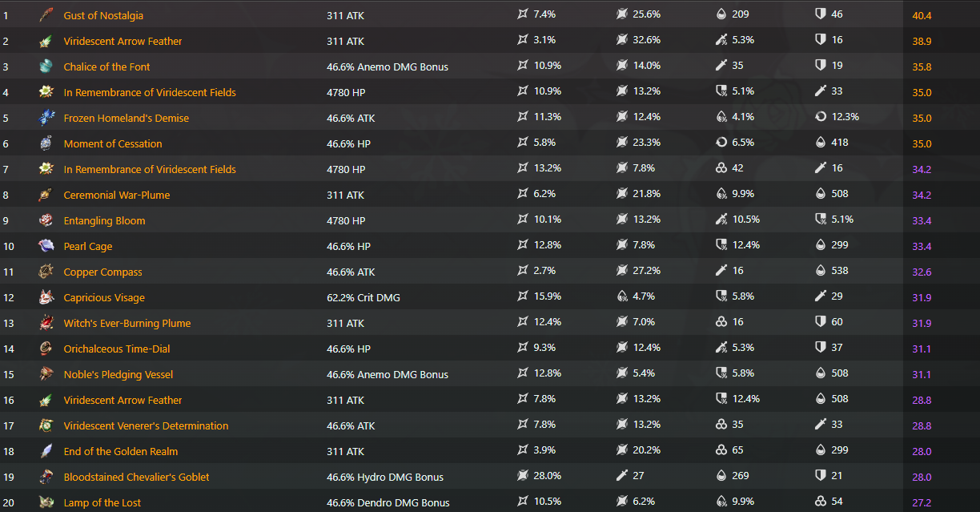This screenshot has height=512, width=980.
Task: Select the Ceremonial War-Plume feather icon
Action: [46, 195]
